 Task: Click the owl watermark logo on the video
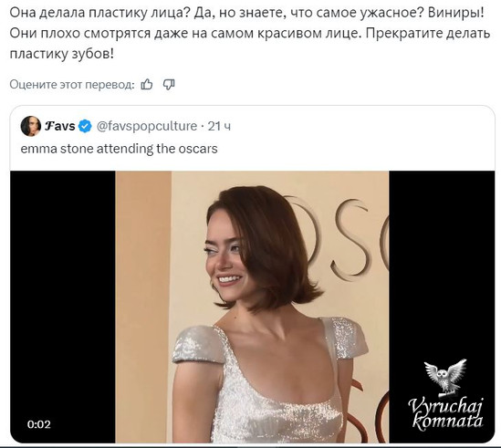tap(445, 378)
